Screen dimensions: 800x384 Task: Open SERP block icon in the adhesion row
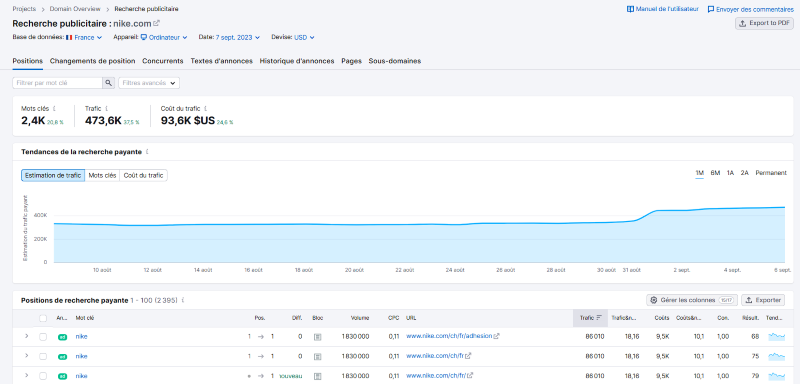click(x=317, y=337)
